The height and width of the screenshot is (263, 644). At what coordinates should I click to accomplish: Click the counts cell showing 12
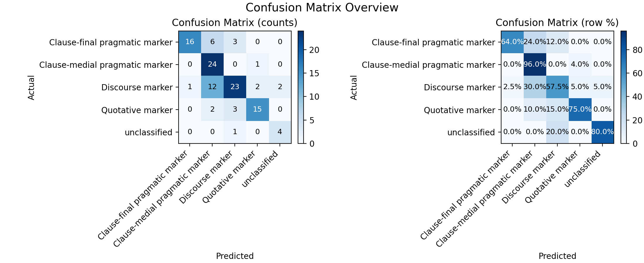tap(212, 87)
